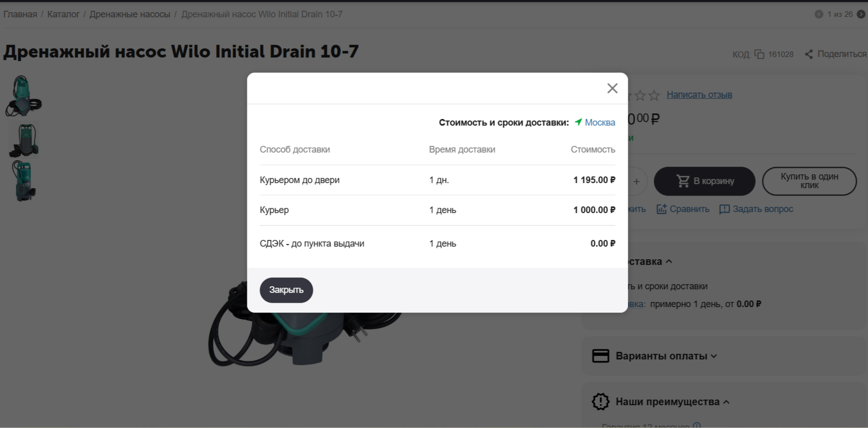Image resolution: width=868 pixels, height=428 pixels.
Task: Click the copy product code icon
Action: tap(759, 54)
